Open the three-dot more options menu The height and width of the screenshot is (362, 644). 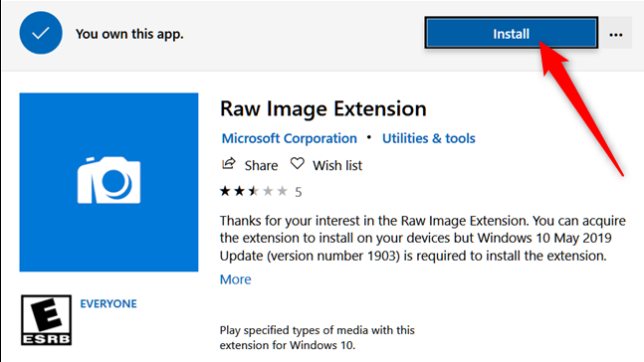coord(616,34)
